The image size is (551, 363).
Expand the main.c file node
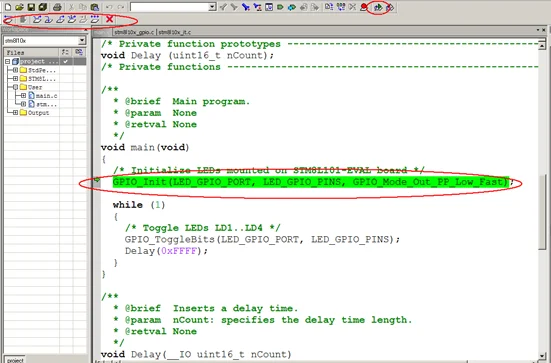point(23,96)
